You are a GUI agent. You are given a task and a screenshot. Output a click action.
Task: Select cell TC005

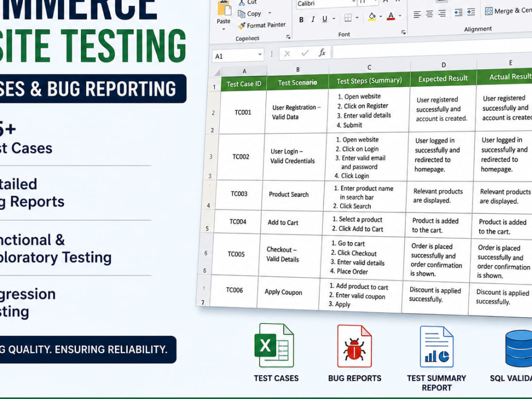tap(236, 254)
